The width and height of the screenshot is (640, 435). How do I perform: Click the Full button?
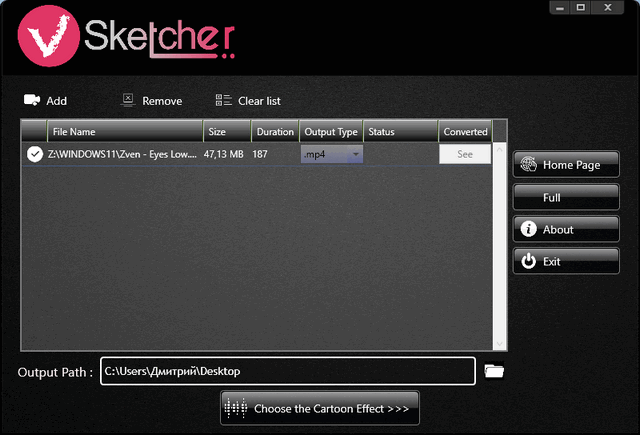565,197
